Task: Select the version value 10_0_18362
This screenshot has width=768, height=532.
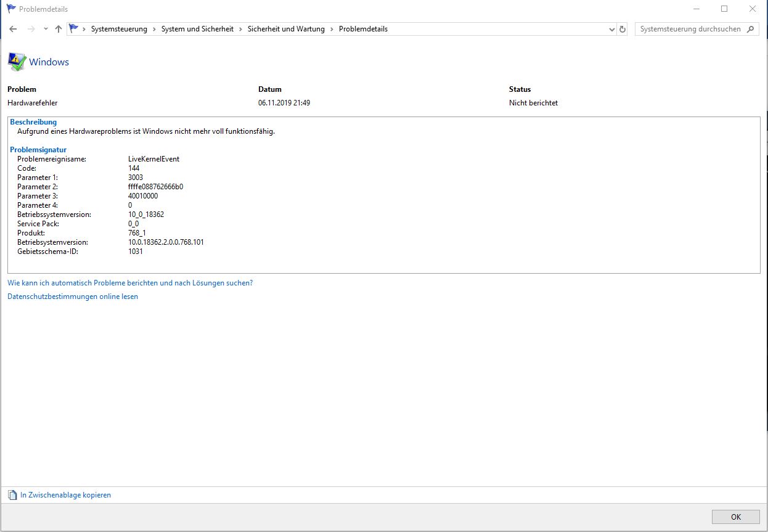Action: click(x=146, y=215)
